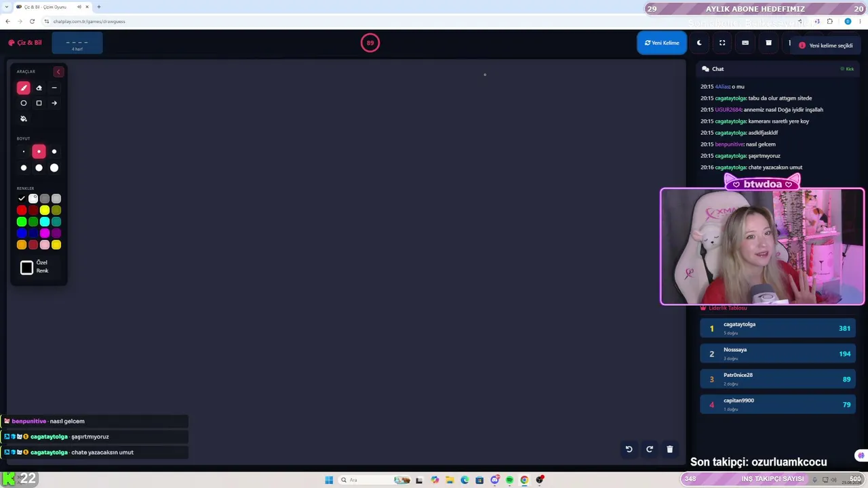Choose the fourth brush size dot
This screenshot has width=868, height=488.
[x=24, y=167]
